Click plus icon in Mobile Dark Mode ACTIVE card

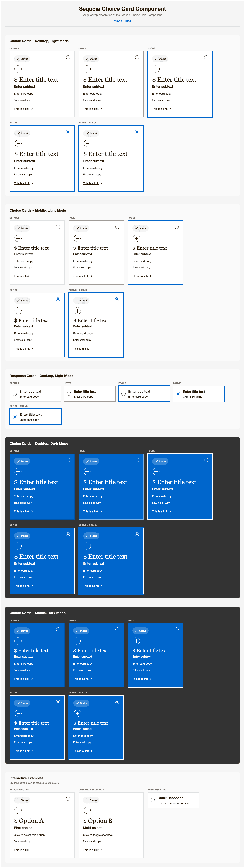click(18, 713)
